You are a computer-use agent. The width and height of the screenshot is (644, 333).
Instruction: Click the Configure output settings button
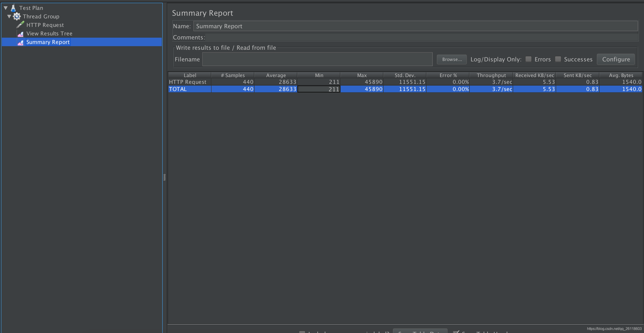click(616, 59)
